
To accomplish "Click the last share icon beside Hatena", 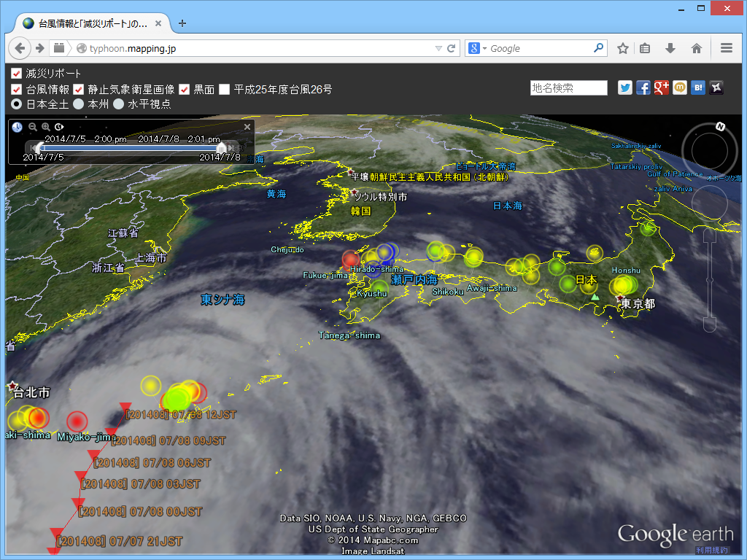I will coord(716,87).
